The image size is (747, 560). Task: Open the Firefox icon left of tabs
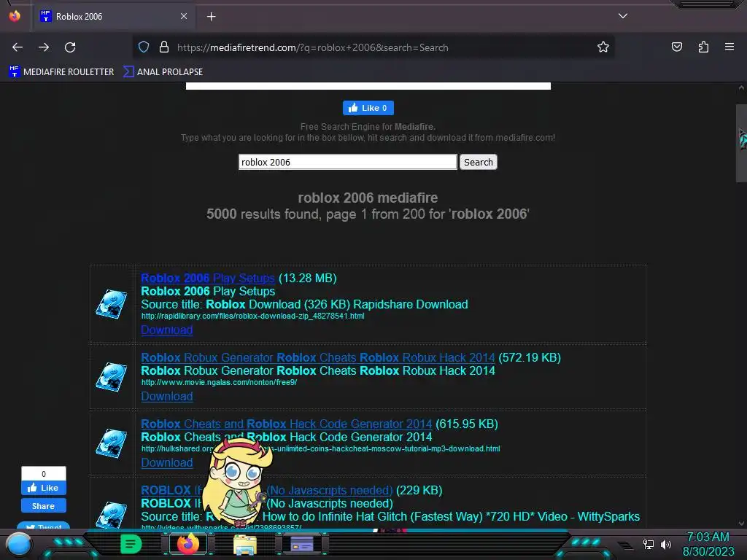click(15, 16)
